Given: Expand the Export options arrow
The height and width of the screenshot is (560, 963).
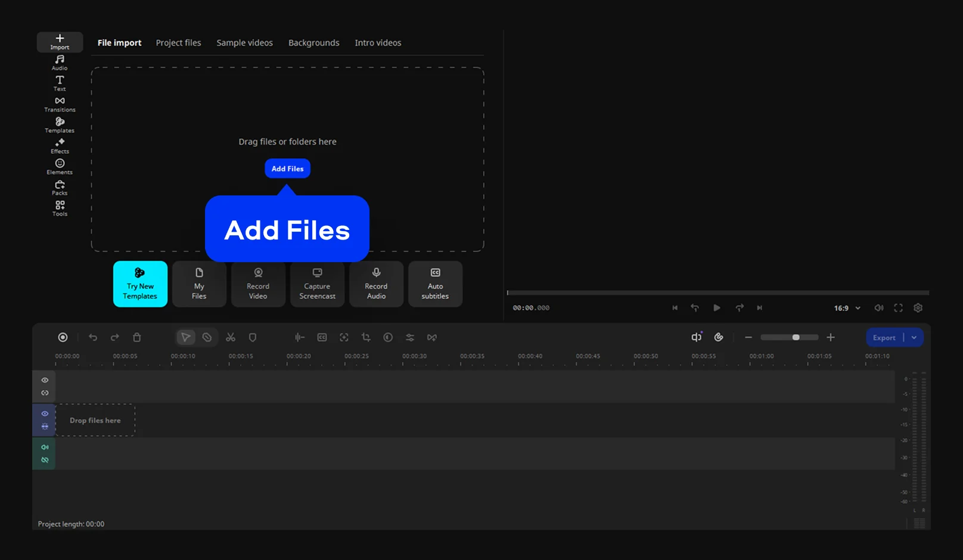Looking at the screenshot, I should click(x=914, y=337).
